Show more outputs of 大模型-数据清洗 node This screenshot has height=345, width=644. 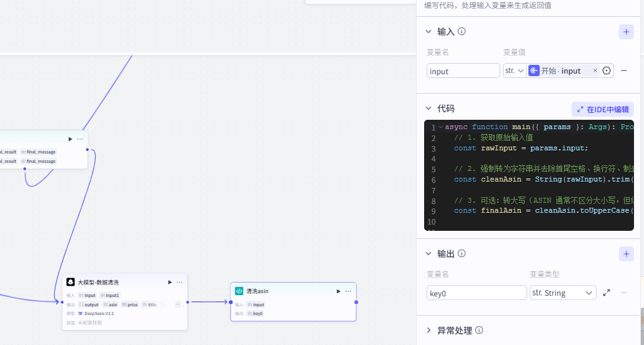(x=178, y=304)
